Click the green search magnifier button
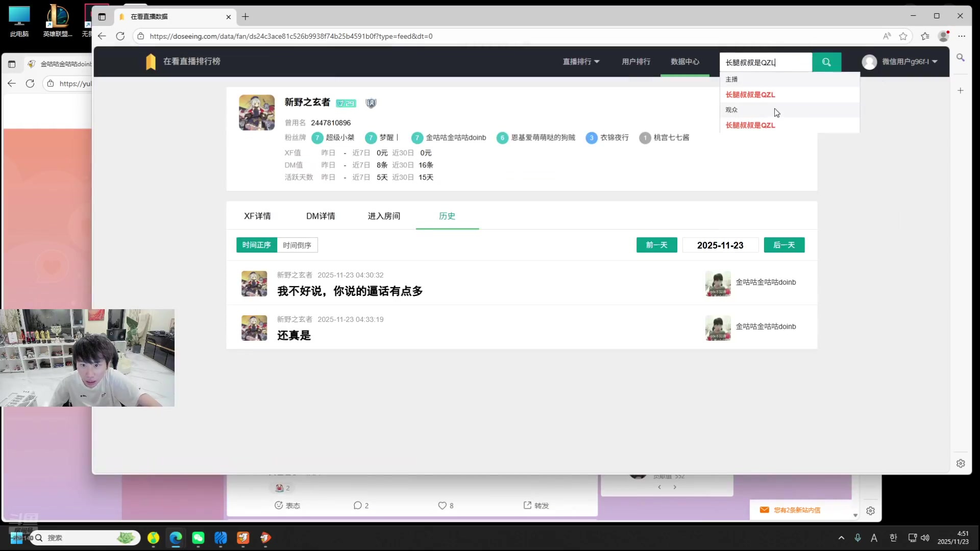 (826, 62)
